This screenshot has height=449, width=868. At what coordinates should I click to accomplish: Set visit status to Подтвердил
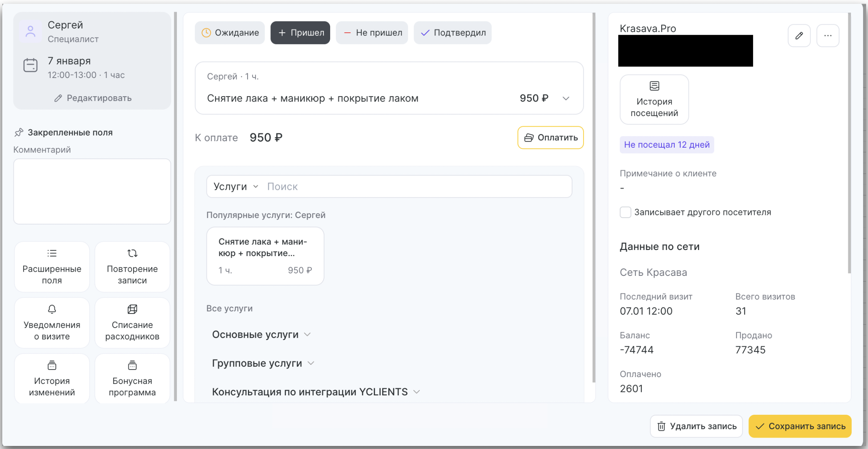(453, 33)
